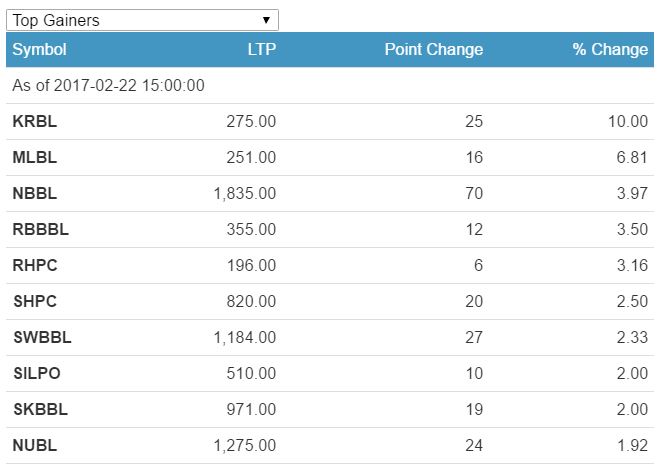Click the MLBL symbol link
The width and height of the screenshot is (663, 464).
(33, 158)
